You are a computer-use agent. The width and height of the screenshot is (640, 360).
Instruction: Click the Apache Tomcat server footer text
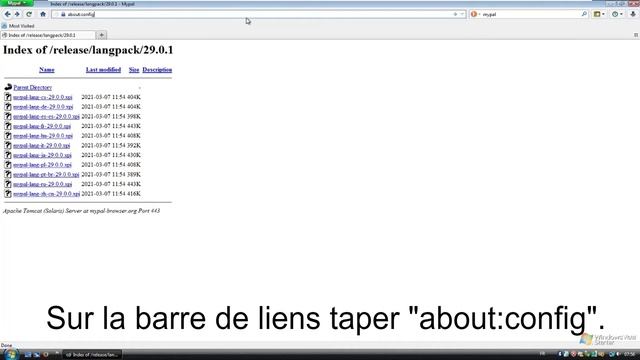82,211
